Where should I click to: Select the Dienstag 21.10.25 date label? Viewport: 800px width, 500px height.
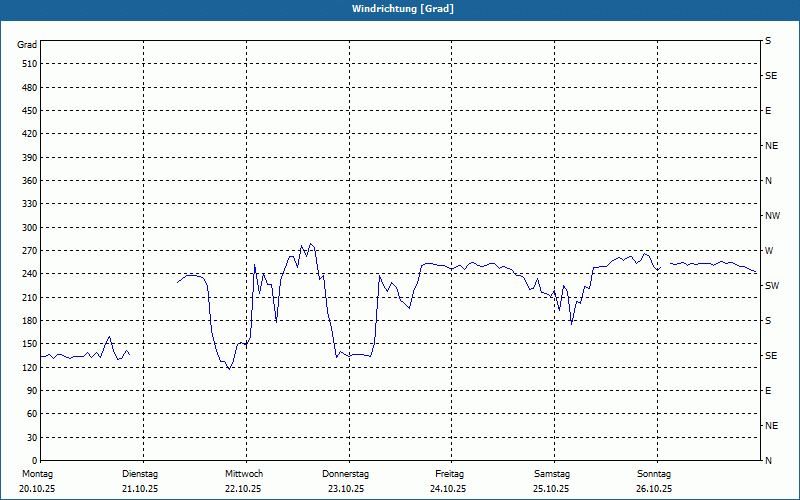[140, 481]
